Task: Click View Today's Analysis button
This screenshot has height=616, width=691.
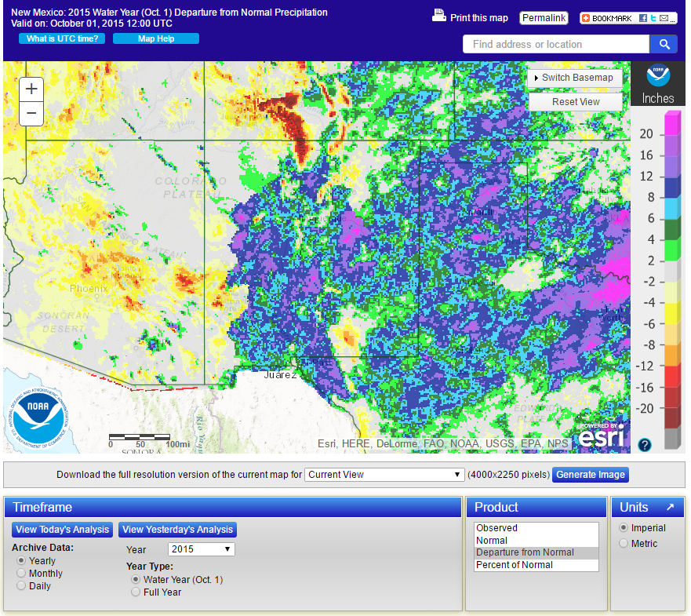Action: [61, 530]
